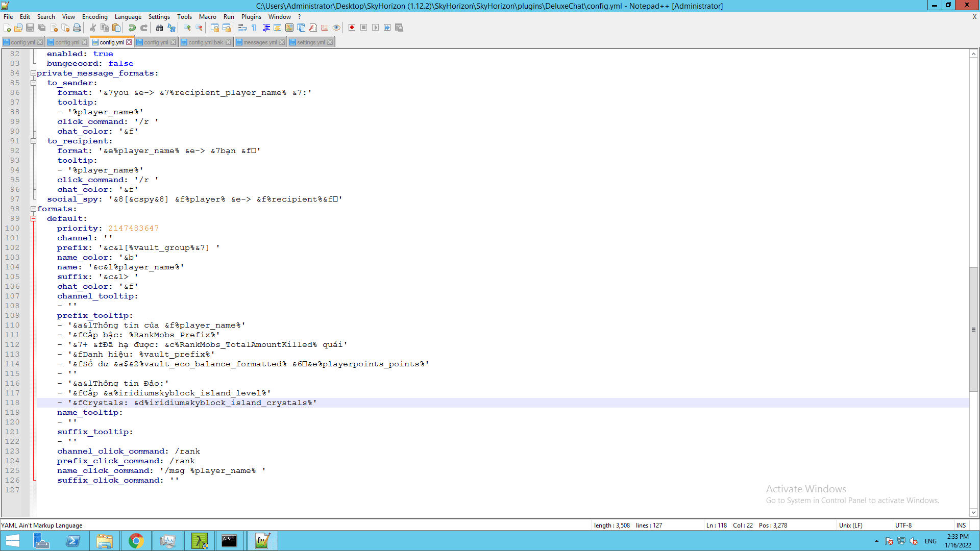Toggle Show All Characters pilcrow button
This screenshot has width=980, height=551.
(254, 28)
